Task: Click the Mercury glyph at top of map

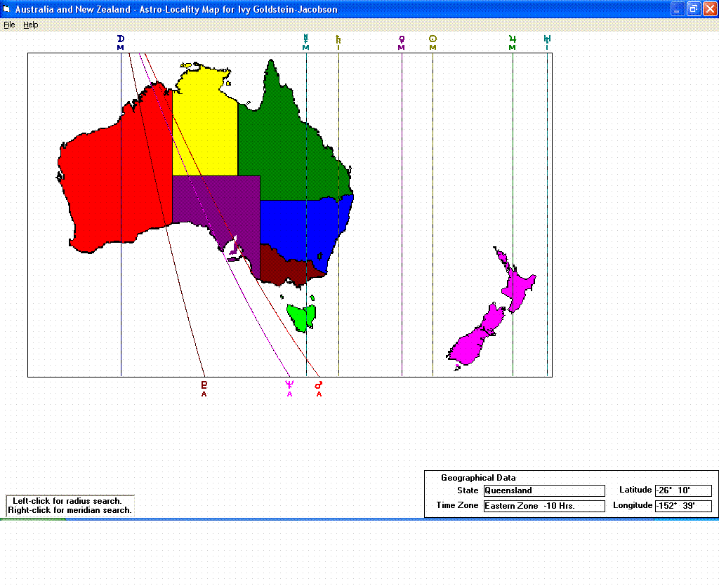Action: pos(305,39)
